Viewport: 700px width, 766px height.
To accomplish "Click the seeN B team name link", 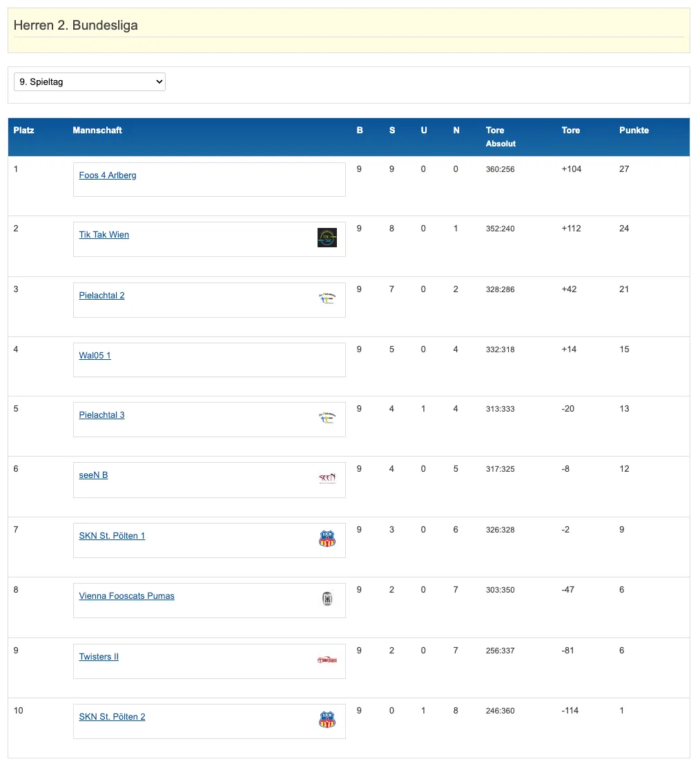I will pyautogui.click(x=94, y=475).
